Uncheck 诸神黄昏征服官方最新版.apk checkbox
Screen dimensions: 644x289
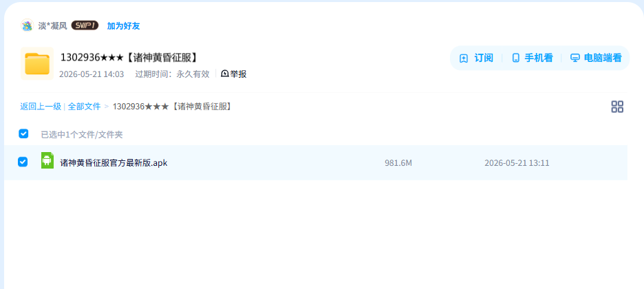[23, 162]
